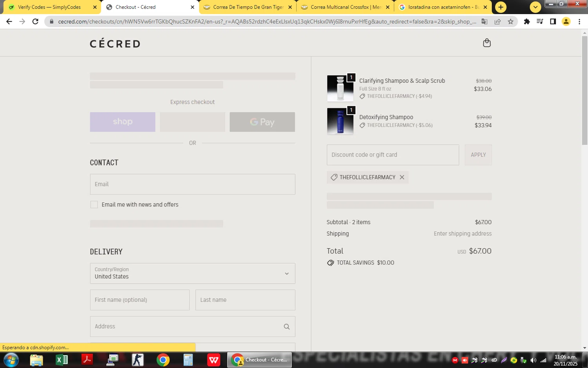Open the Chrome profile avatar

566,22
